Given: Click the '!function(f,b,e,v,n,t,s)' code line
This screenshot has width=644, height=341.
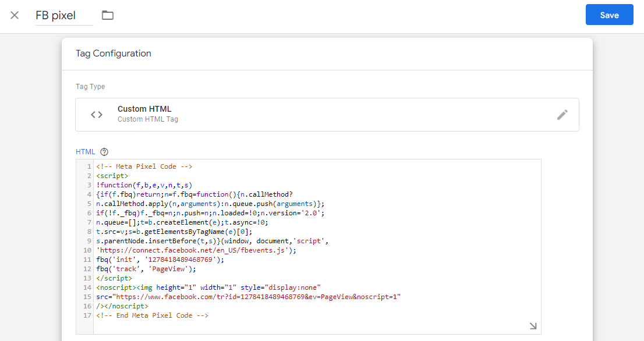Looking at the screenshot, I should (144, 185).
